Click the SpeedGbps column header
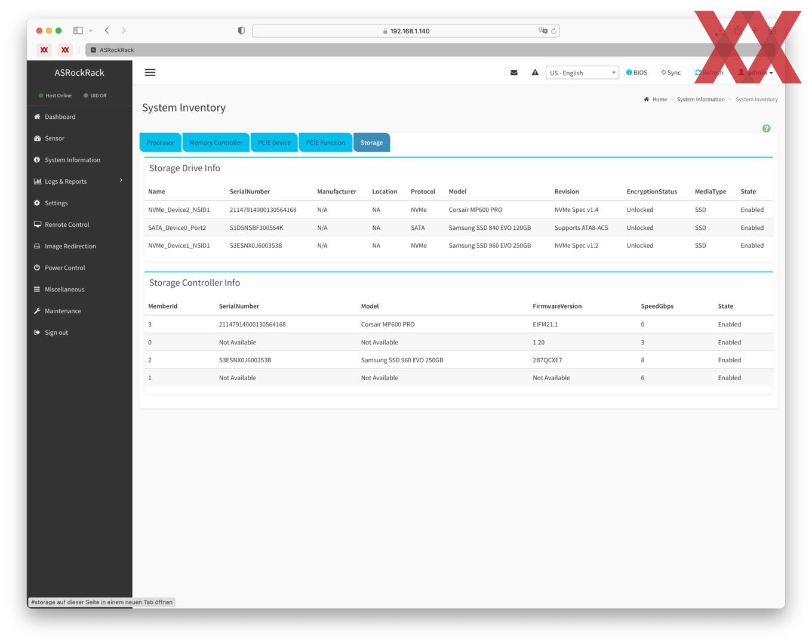Viewport: 812px width, 644px height. [x=657, y=306]
